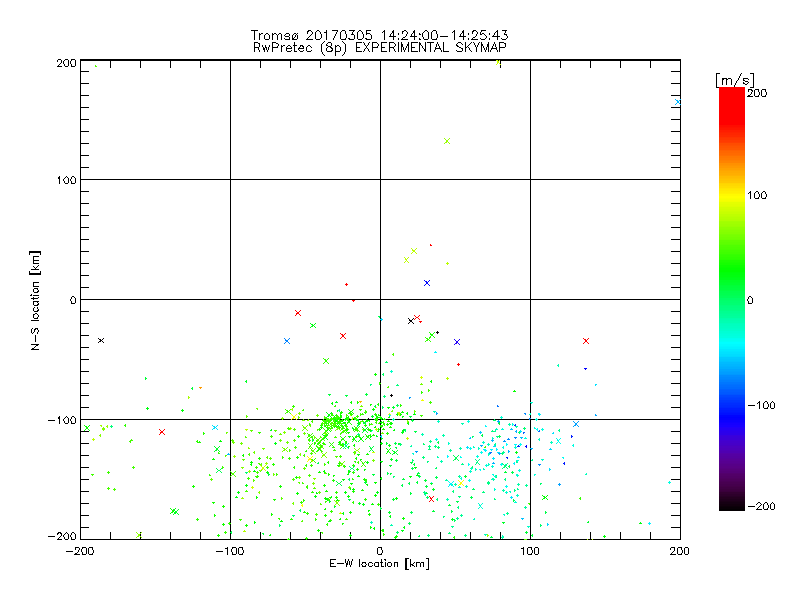Click the colorbar tick label '200'

click(757, 93)
